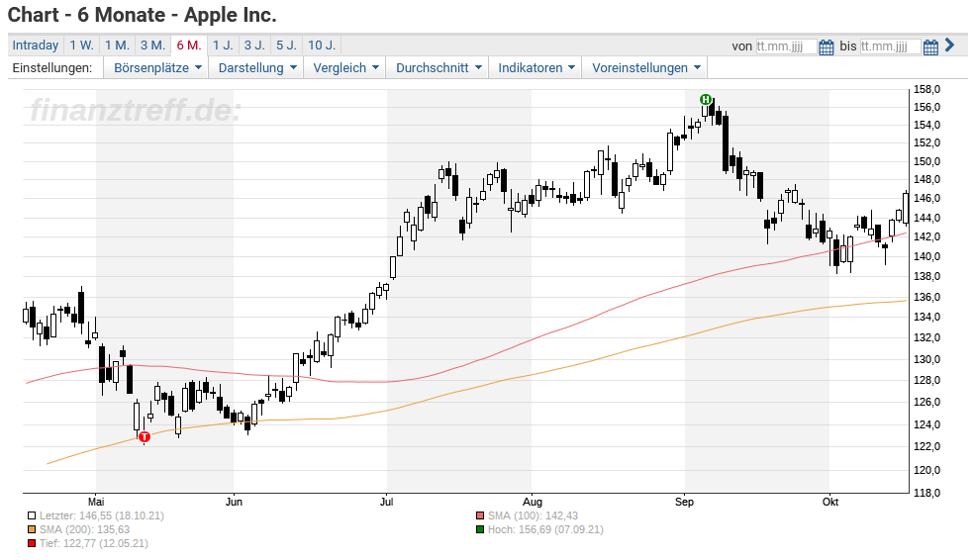This screenshot has width=974, height=560.
Task: Click the red T low marker on chart
Action: pos(145,437)
